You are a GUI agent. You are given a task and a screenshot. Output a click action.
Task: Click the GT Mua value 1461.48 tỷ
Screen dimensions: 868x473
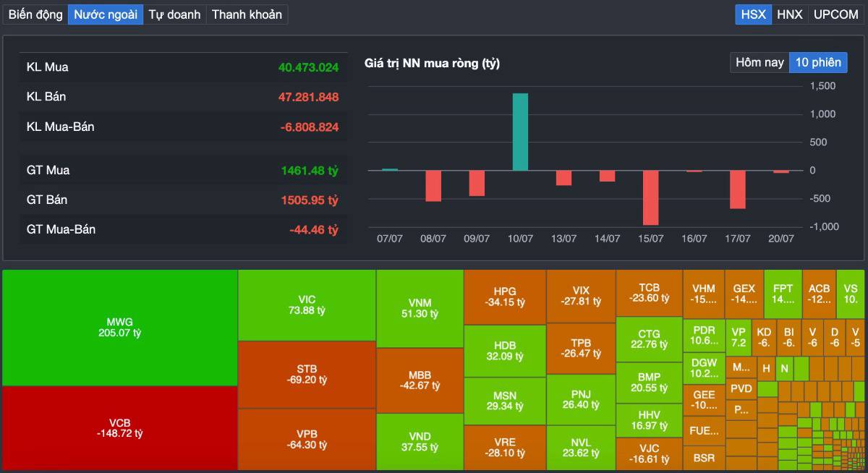click(x=310, y=171)
